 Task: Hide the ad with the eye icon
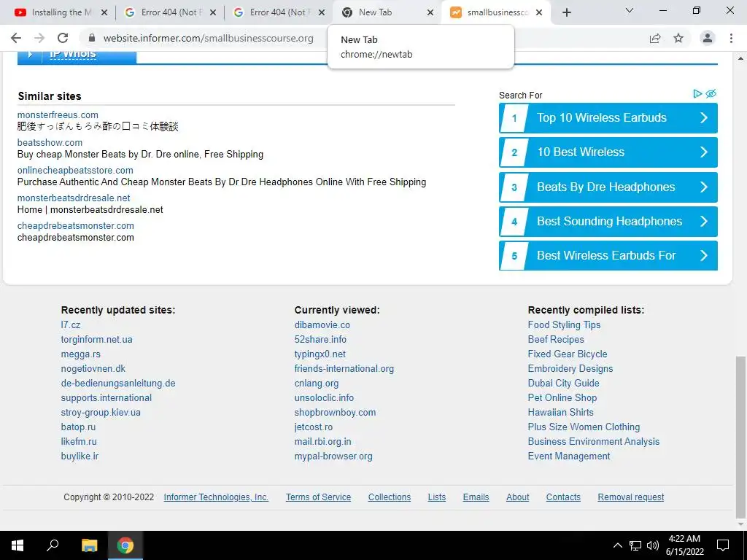pyautogui.click(x=711, y=94)
